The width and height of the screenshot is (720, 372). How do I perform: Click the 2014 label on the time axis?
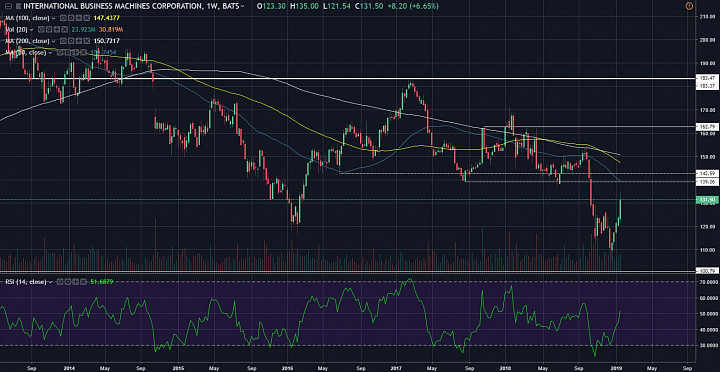click(x=69, y=368)
